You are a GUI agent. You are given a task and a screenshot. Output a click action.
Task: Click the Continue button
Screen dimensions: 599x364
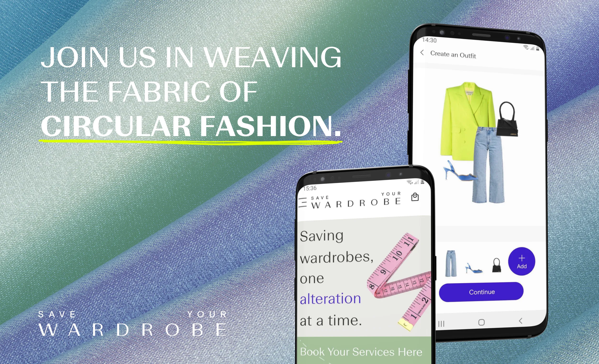coord(482,292)
